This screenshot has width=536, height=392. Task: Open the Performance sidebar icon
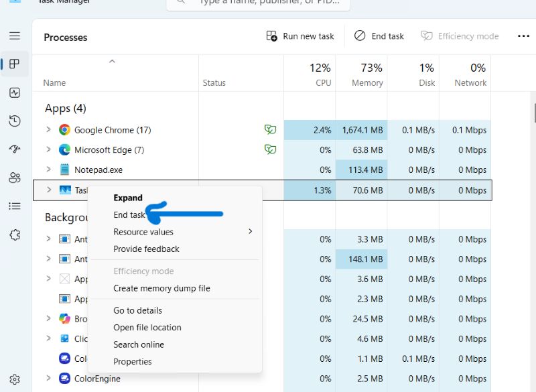point(15,92)
